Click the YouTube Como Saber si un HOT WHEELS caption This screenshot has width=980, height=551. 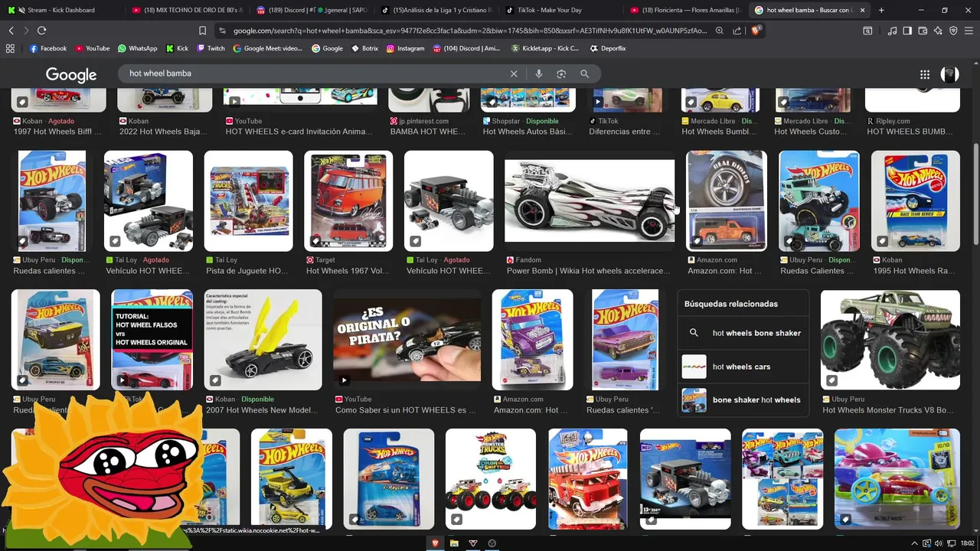(405, 410)
